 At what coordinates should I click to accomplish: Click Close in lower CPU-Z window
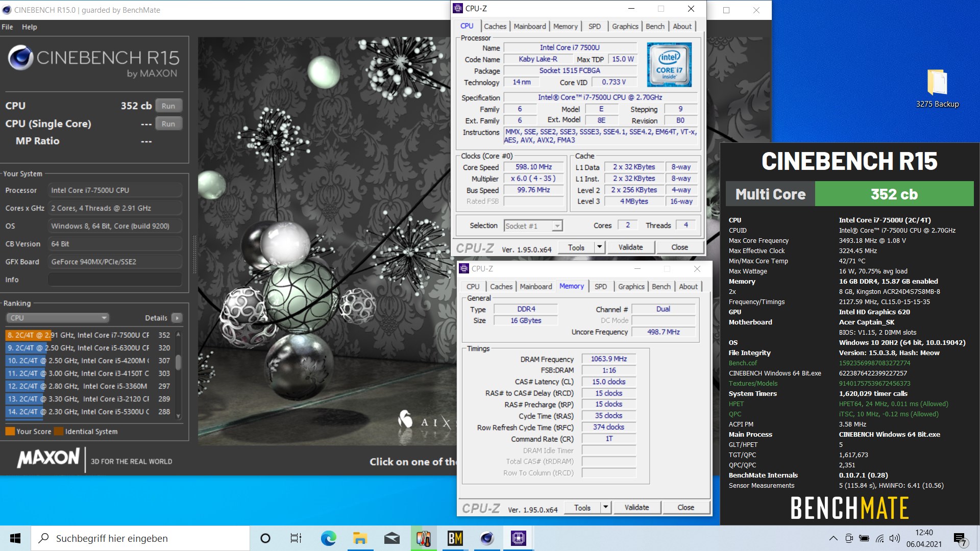coord(685,508)
